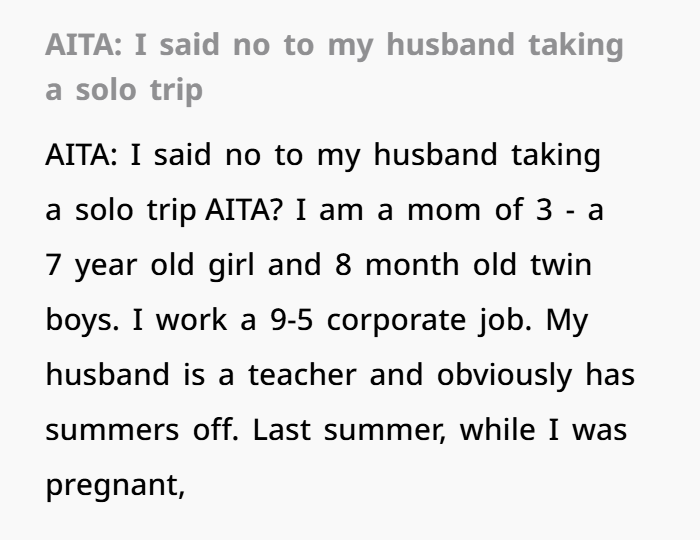Click the word 'boys.' in the paragraph

click(83, 320)
